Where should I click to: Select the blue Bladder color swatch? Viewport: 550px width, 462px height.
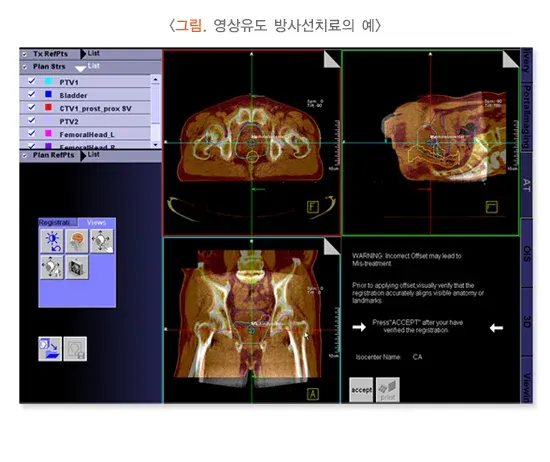pos(48,94)
